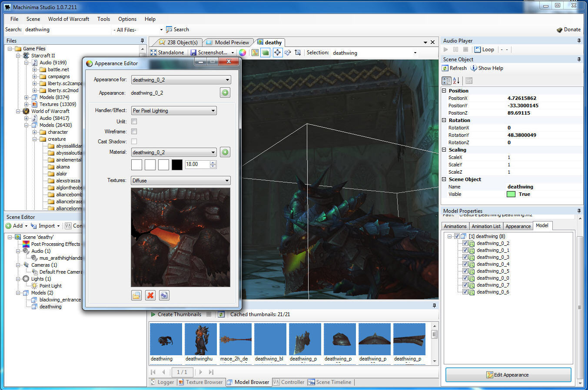Open the Material dropdown
Screen dimensions: 588x390
174,152
